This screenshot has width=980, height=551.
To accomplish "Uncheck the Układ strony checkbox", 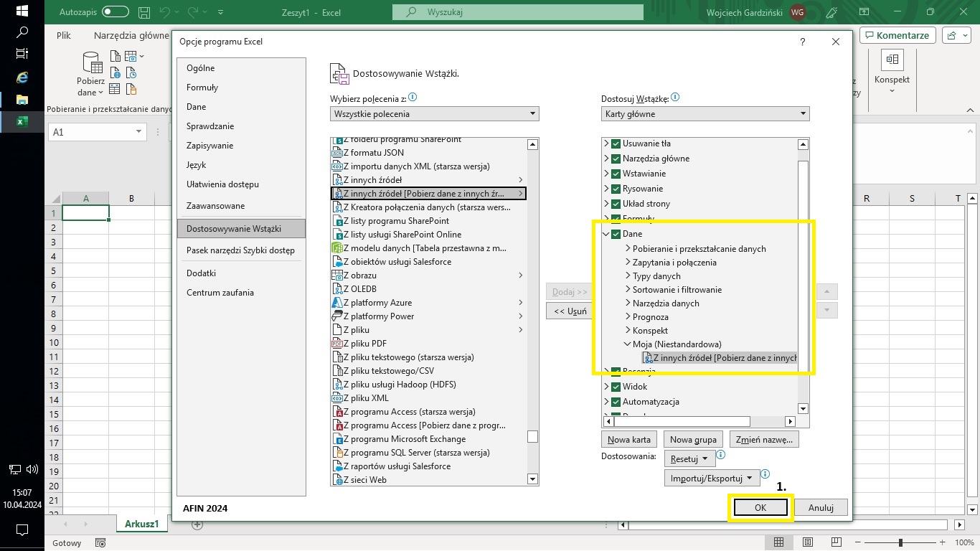I will pos(616,203).
